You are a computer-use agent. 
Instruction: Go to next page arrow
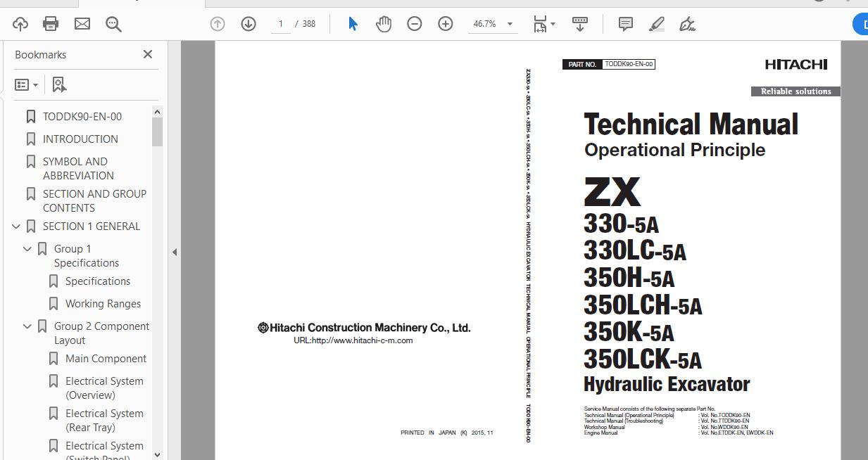tap(249, 24)
